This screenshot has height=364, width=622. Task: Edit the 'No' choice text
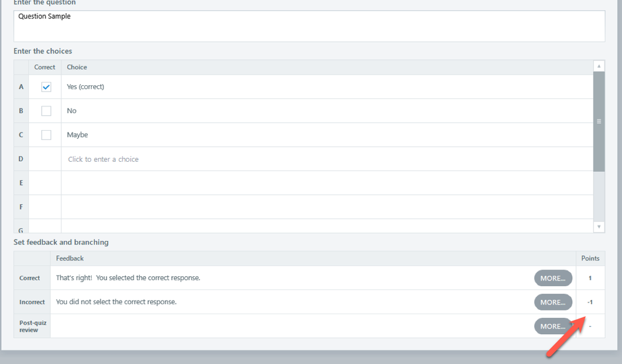coord(72,111)
